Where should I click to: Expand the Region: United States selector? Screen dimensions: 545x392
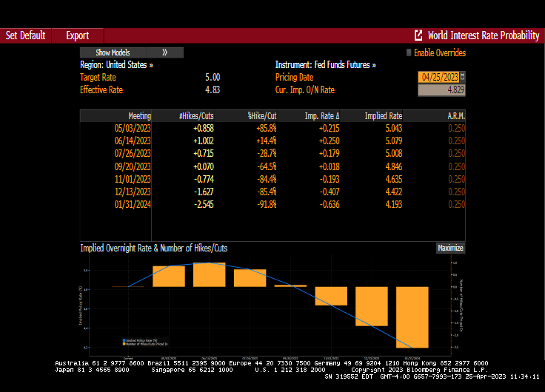[x=116, y=65]
